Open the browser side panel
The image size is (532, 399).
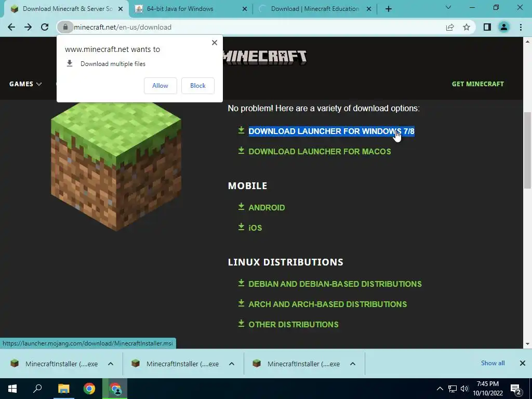pos(487,27)
